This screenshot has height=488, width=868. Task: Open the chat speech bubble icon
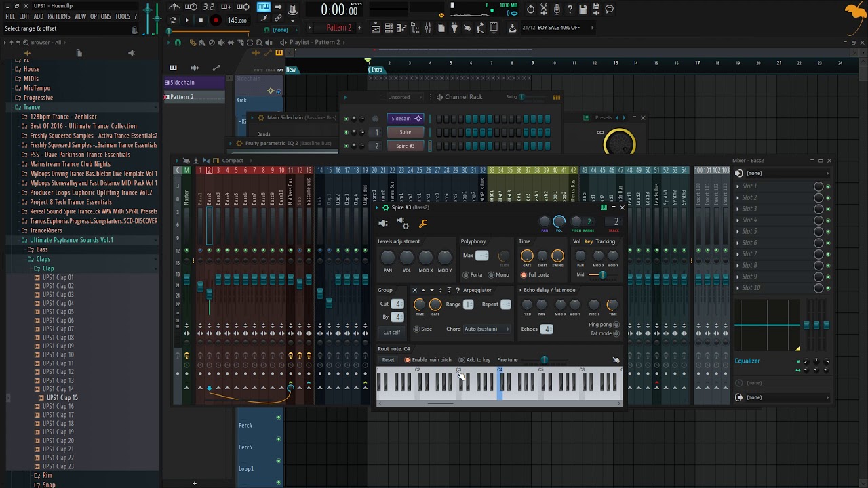coord(609,9)
